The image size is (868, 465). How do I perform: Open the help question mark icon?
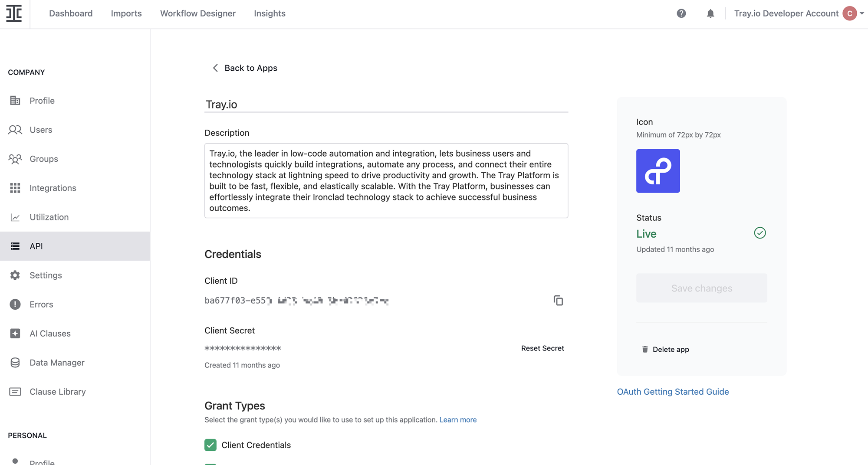(x=681, y=13)
